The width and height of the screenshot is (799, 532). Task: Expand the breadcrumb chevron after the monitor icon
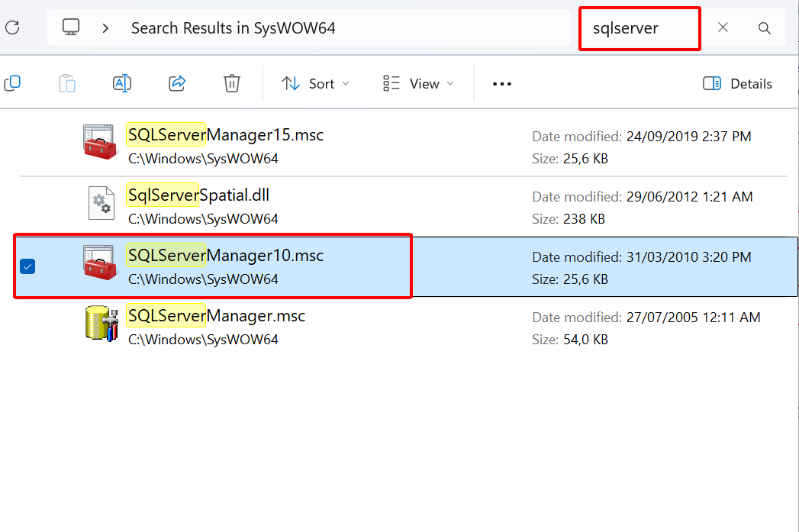pos(106,28)
